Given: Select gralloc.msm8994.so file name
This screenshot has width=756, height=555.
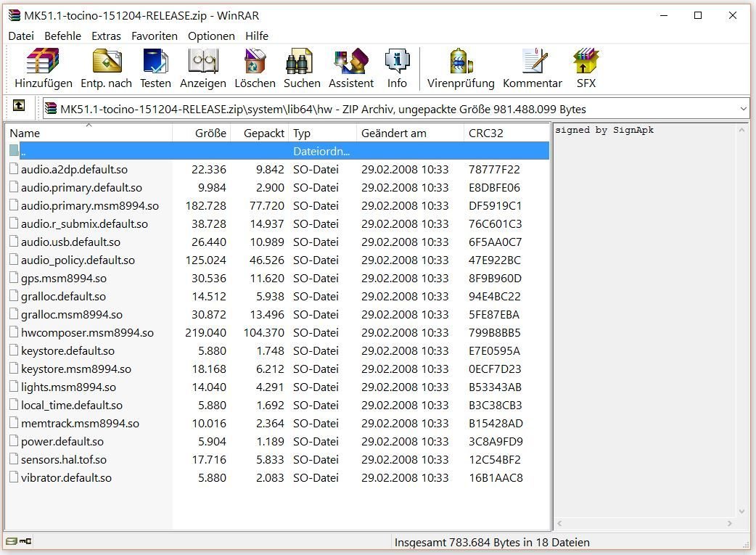Looking at the screenshot, I should tap(72, 314).
